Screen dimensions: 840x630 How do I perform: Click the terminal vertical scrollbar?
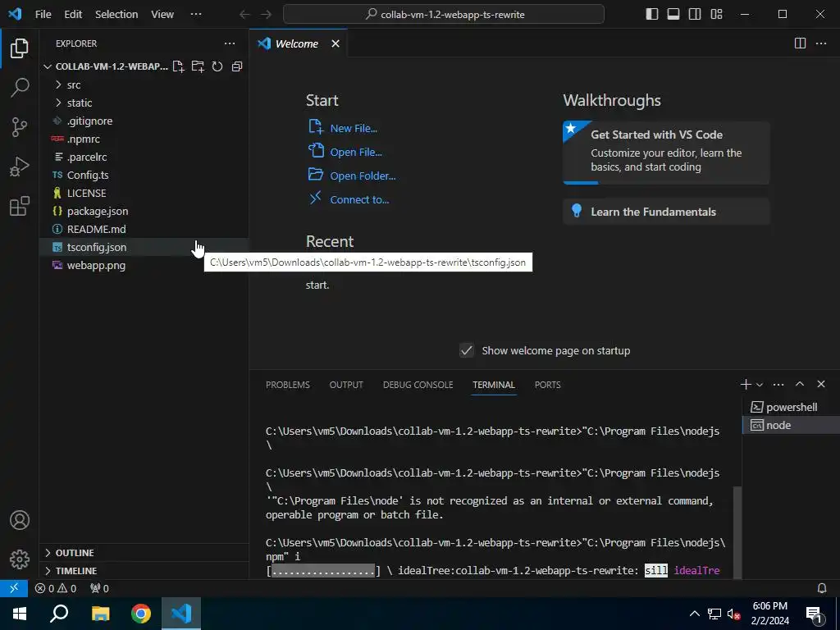point(737,532)
